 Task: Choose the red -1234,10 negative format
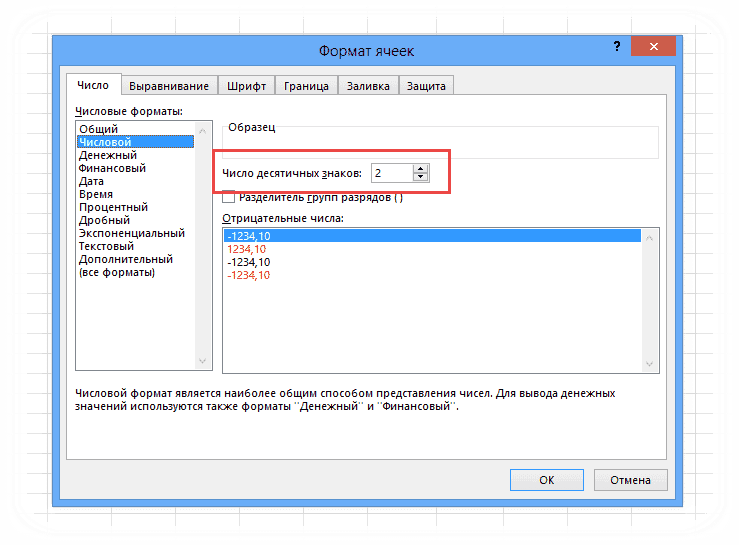click(x=248, y=274)
